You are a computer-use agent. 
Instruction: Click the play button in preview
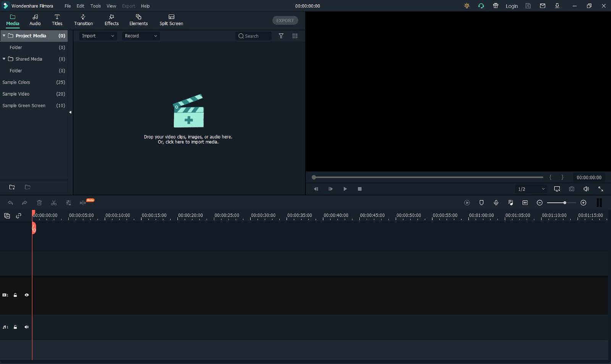coord(345,189)
